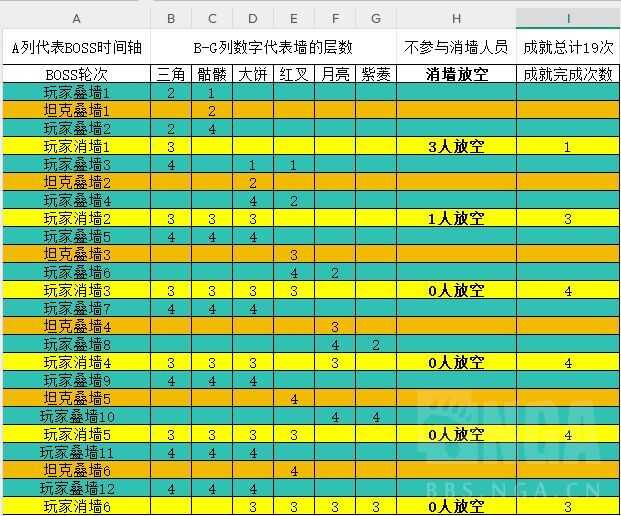621x516 pixels.
Task: Select row label '玩家叠墙4'
Action: [76, 200]
